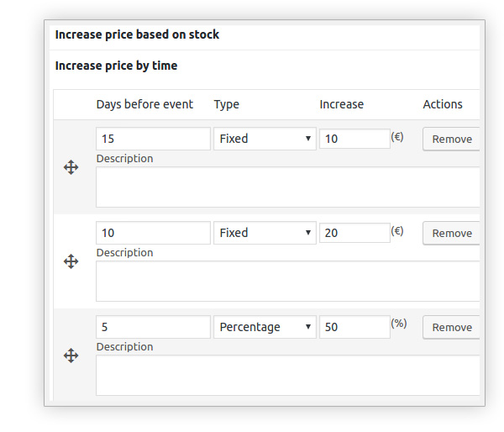Click drag handle icon for 15-day row
This screenshot has width=504, height=432.
(71, 167)
